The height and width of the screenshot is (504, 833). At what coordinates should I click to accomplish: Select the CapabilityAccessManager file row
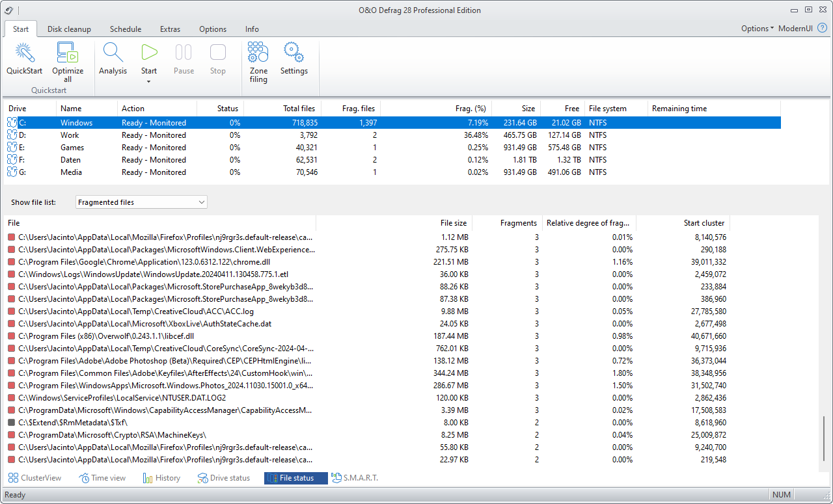coord(368,410)
